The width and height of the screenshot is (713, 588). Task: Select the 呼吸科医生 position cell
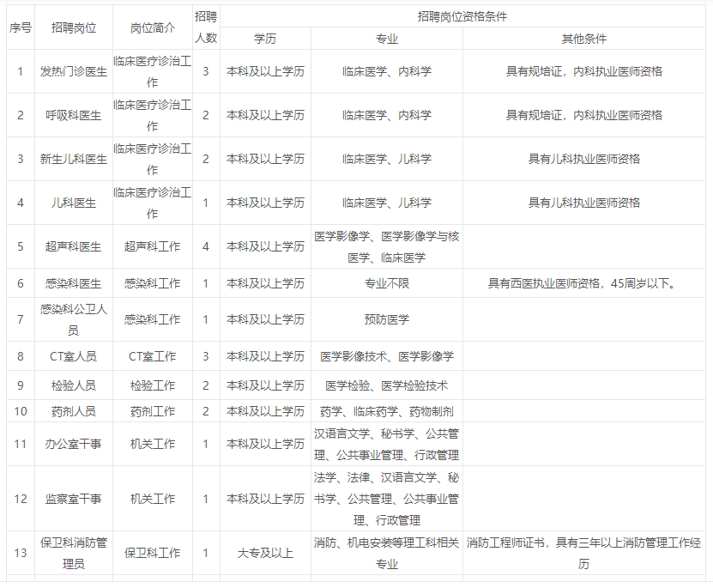pos(74,115)
